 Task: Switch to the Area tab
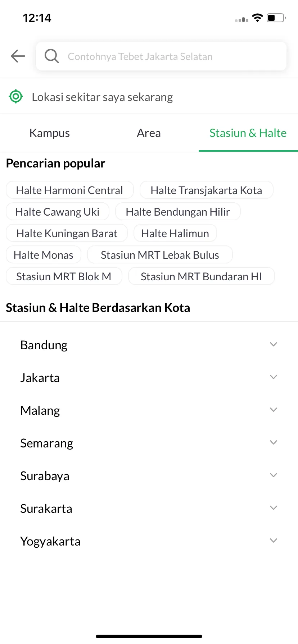point(149,133)
